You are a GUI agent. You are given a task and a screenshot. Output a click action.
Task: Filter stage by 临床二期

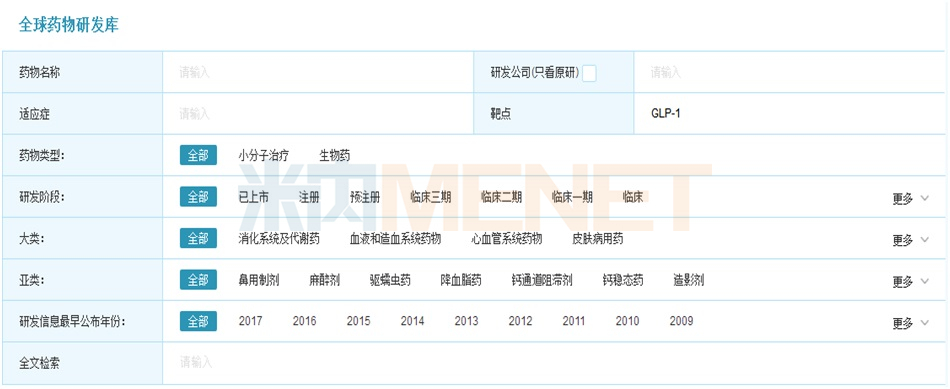501,197
